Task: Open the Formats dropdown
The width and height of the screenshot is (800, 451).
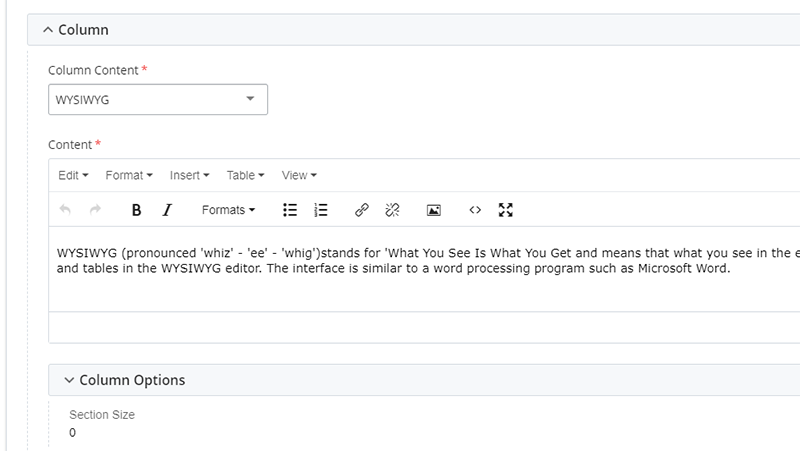Action: (228, 210)
